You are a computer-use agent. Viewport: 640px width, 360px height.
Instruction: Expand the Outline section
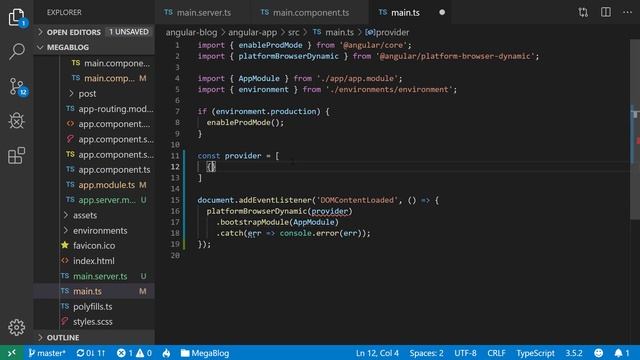(63, 338)
